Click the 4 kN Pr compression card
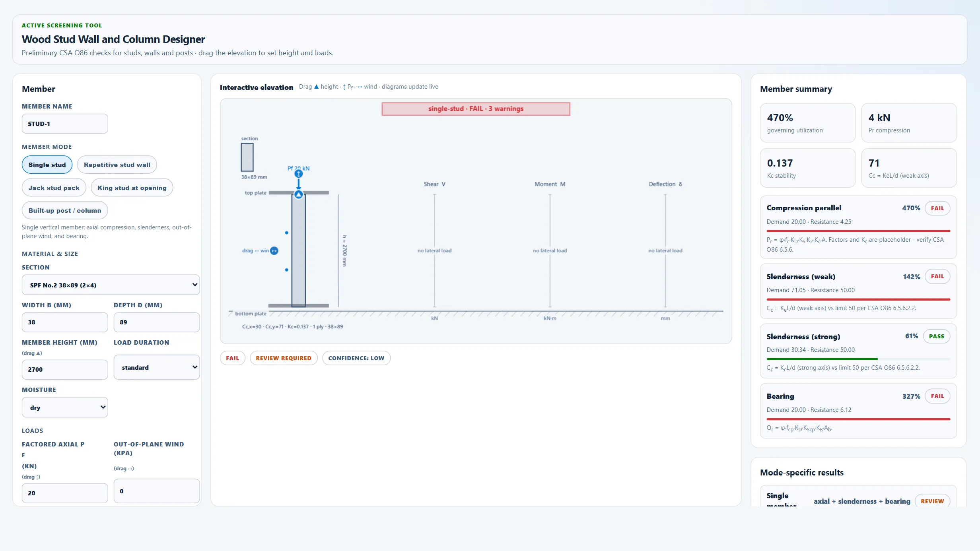 [x=909, y=123]
